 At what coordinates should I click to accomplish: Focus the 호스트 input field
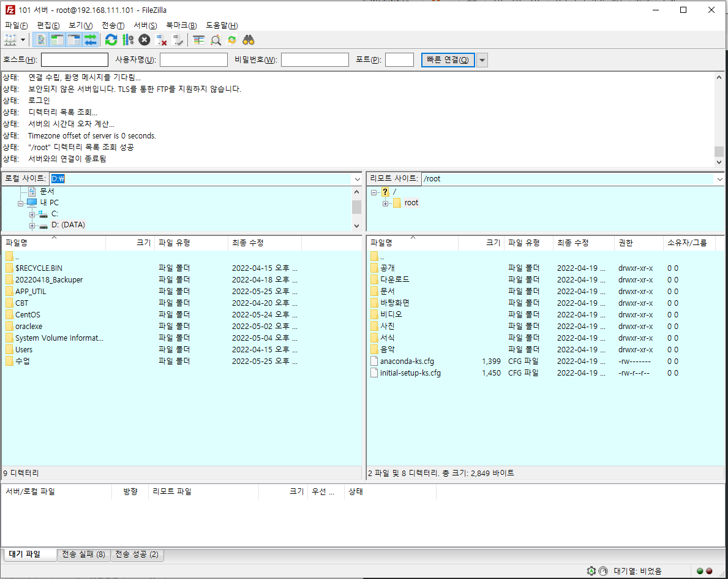[75, 60]
